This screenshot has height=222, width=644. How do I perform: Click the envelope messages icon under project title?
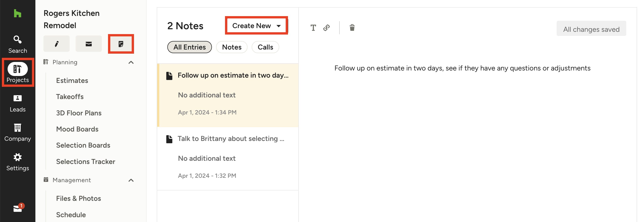[x=88, y=44]
